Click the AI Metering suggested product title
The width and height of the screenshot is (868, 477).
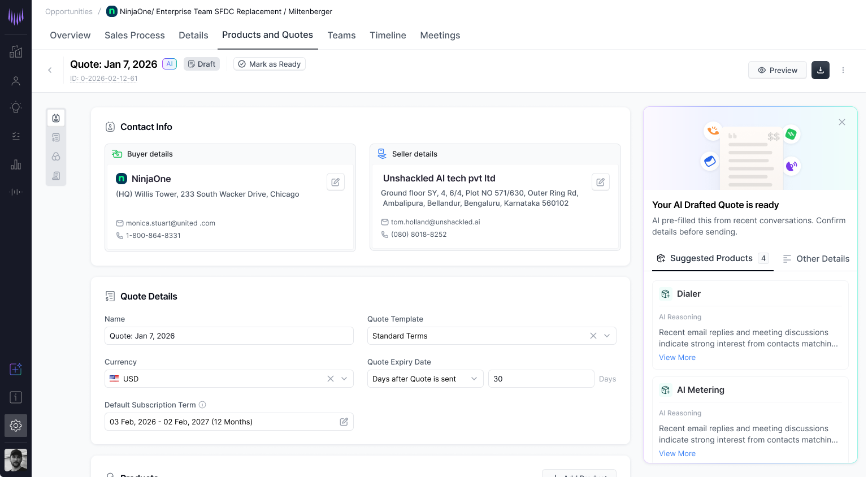tap(701, 390)
